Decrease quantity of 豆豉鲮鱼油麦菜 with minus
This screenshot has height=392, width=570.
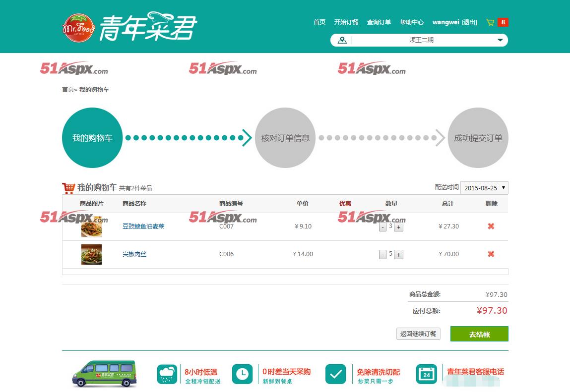tap(382, 227)
